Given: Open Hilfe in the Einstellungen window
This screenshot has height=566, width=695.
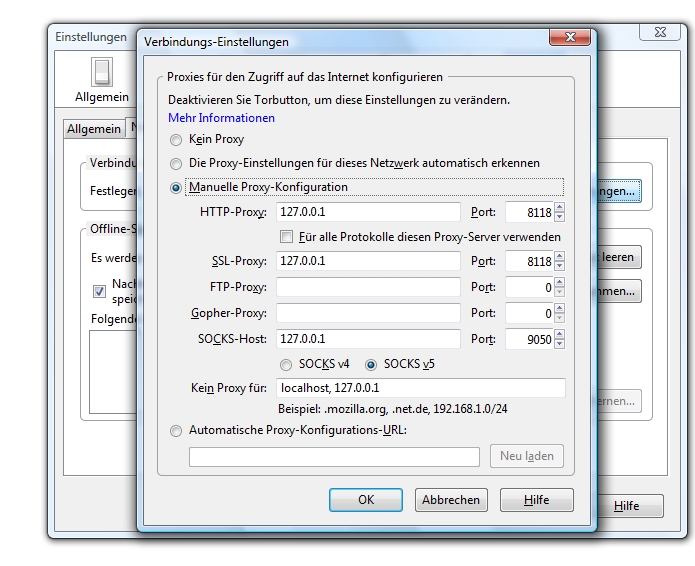Looking at the screenshot, I should coord(629,506).
